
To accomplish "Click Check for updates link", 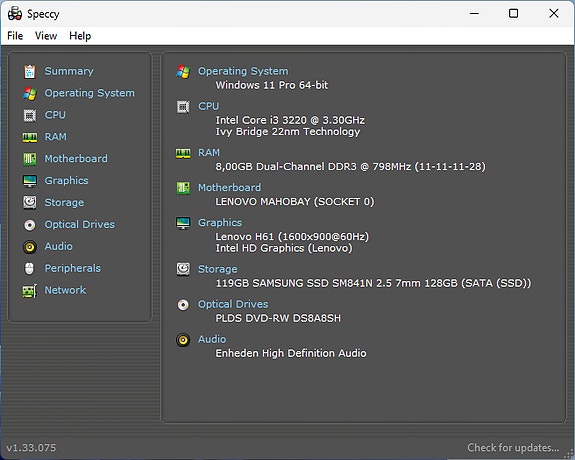I will (513, 448).
